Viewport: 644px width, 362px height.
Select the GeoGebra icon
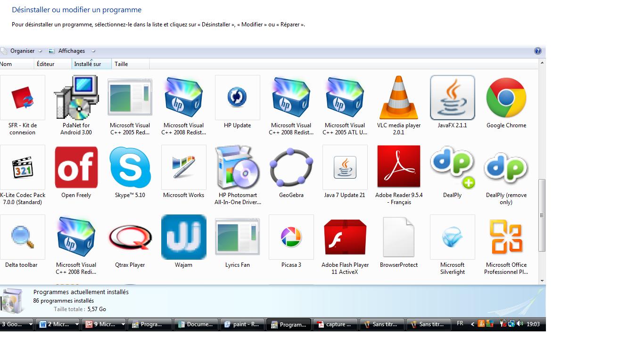click(291, 167)
